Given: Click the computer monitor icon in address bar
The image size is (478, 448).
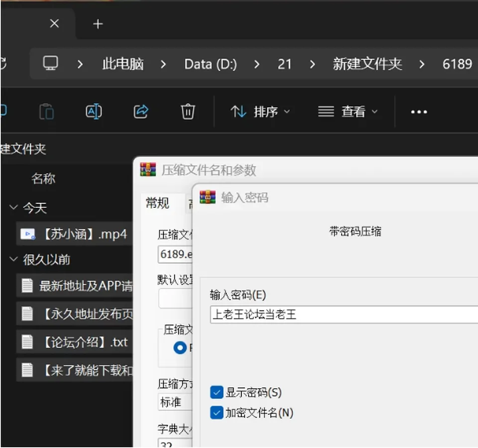Looking at the screenshot, I should pos(50,63).
